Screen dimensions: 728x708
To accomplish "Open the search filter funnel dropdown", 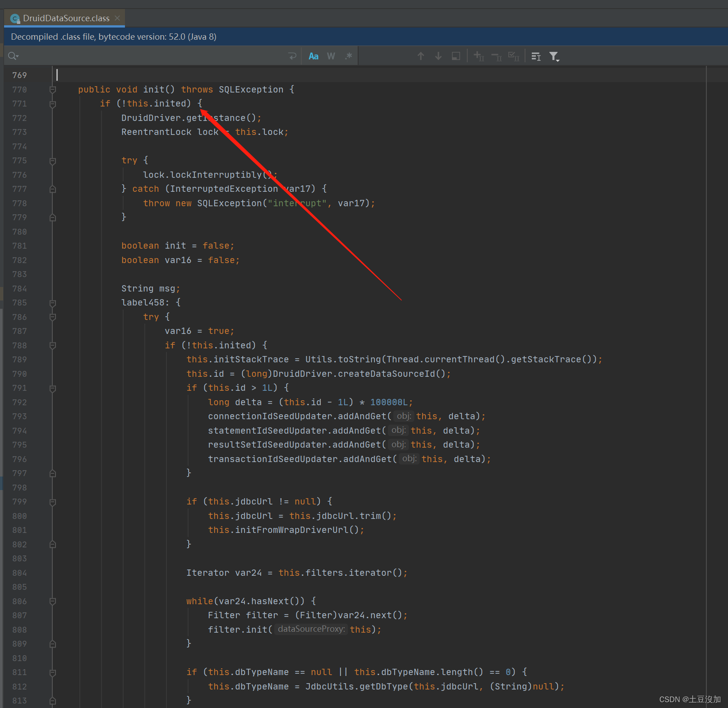I will (x=554, y=56).
